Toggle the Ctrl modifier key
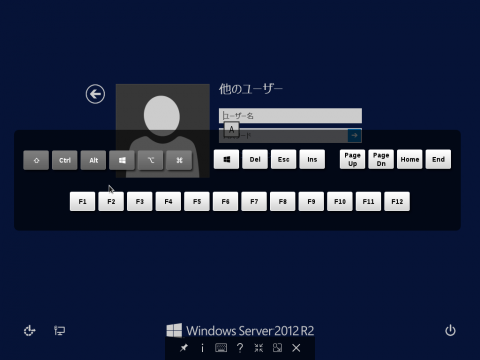 65,160
